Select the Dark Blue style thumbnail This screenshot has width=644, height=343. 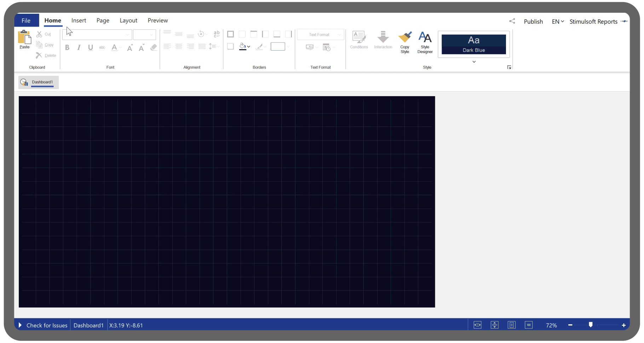473,44
